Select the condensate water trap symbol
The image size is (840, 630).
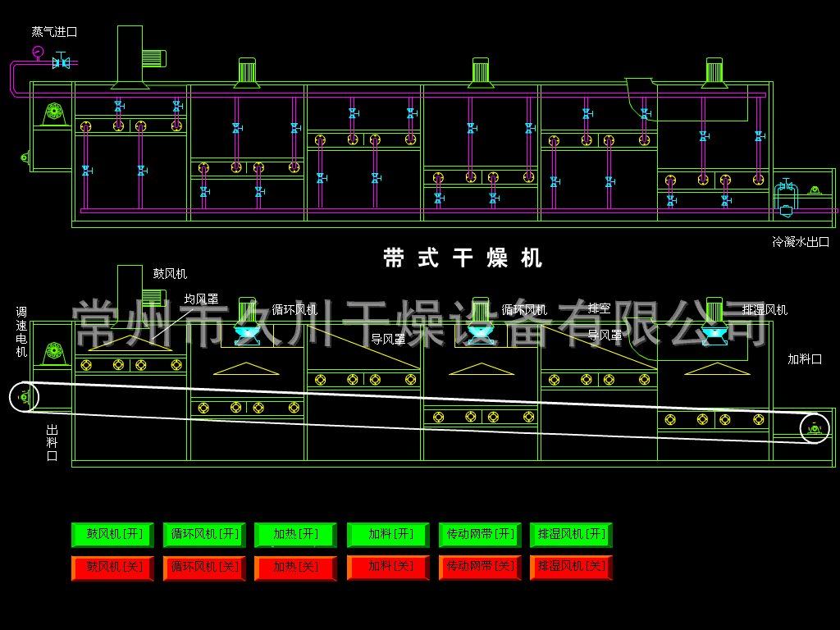(786, 199)
